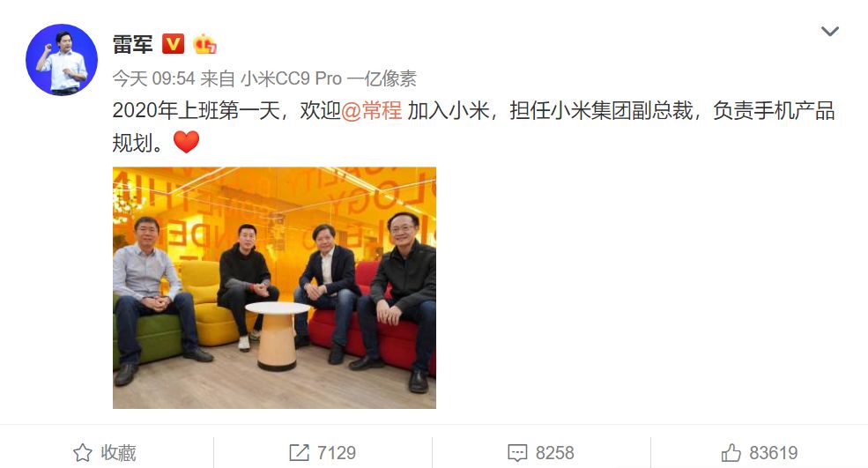This screenshot has width=868, height=468.
Task: Click the red heart emoji in post
Action: [186, 142]
